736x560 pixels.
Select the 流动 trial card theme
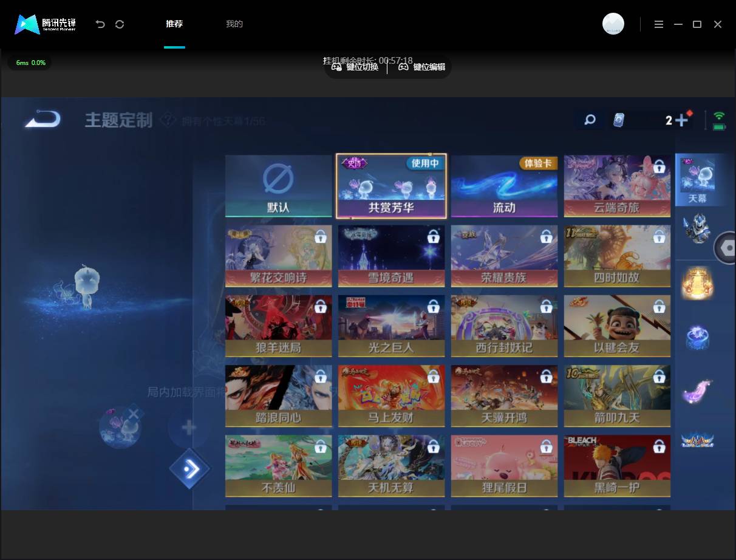pyautogui.click(x=504, y=186)
